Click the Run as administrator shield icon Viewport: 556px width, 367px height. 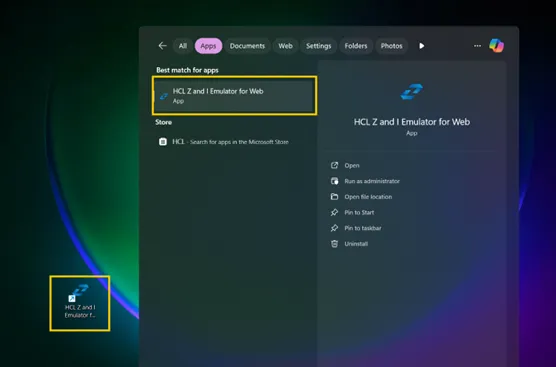[x=334, y=181]
